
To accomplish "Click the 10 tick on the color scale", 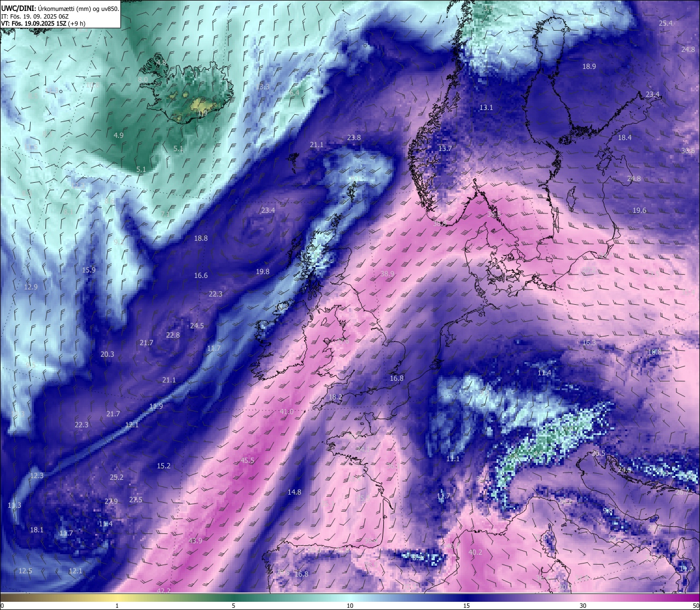I will click(350, 606).
